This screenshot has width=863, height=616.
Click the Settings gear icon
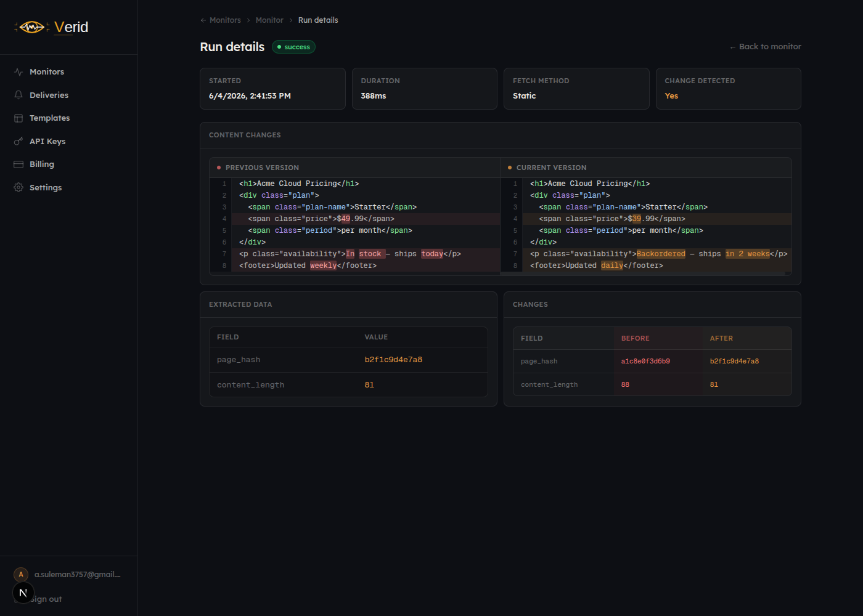pyautogui.click(x=18, y=187)
